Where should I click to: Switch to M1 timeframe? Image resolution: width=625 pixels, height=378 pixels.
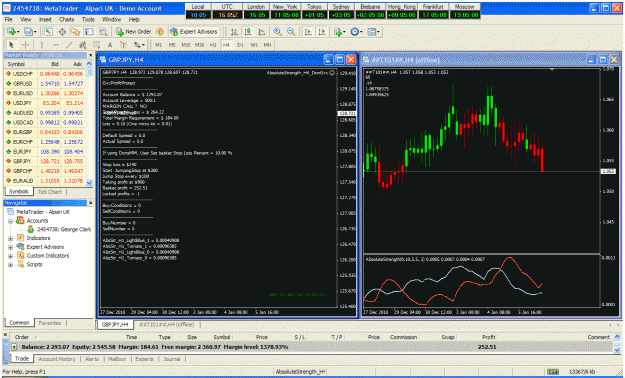point(159,45)
